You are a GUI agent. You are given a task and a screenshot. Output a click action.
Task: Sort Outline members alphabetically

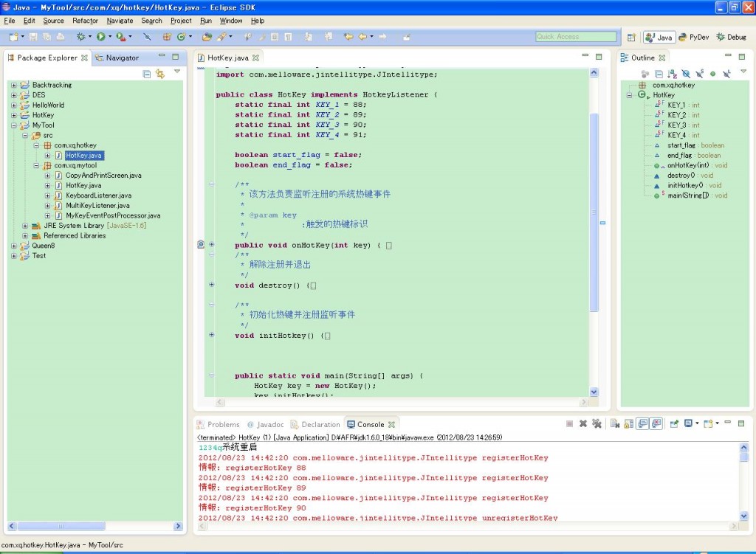(x=672, y=74)
